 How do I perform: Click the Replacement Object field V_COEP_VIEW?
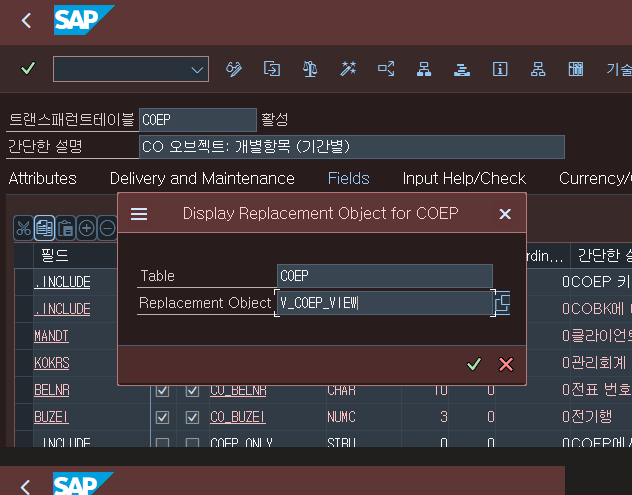coord(385,303)
